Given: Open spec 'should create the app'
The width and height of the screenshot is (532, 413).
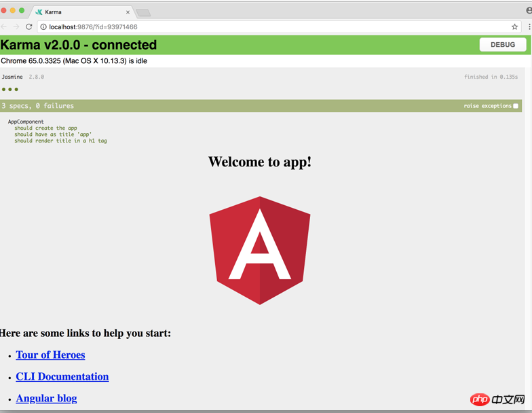Looking at the screenshot, I should click(46, 128).
